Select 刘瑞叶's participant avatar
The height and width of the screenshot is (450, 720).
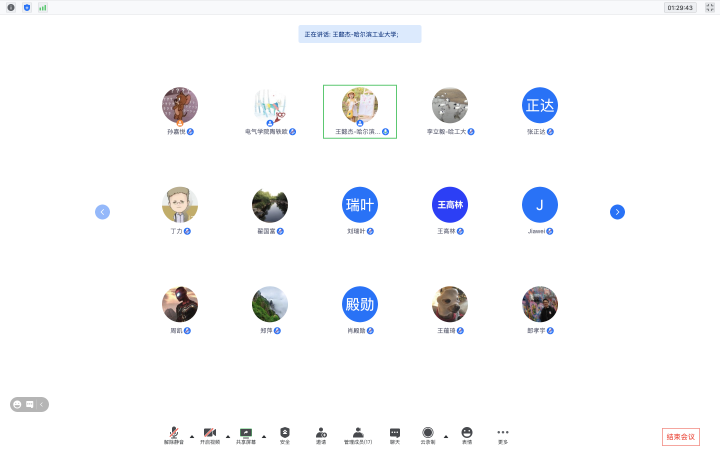click(x=360, y=204)
